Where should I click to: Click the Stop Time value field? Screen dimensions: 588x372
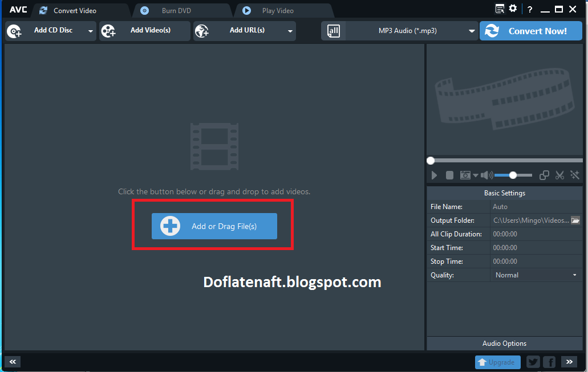point(536,261)
